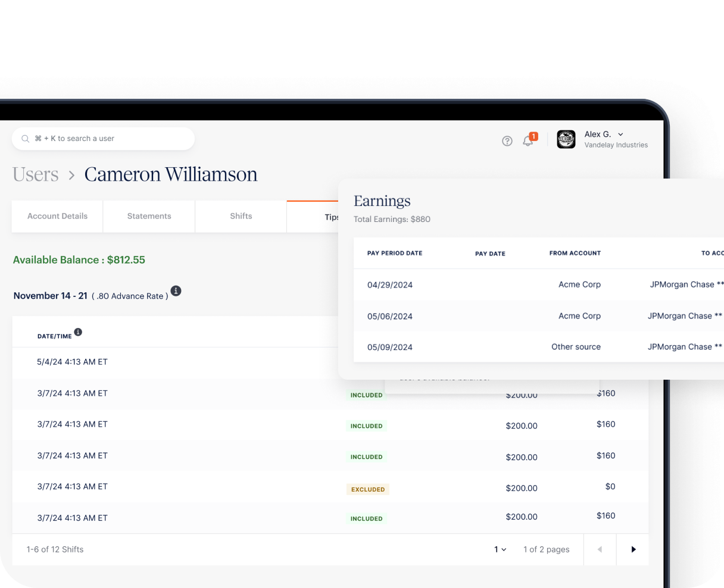Select the Shifts tab
The width and height of the screenshot is (724, 588).
(x=241, y=216)
